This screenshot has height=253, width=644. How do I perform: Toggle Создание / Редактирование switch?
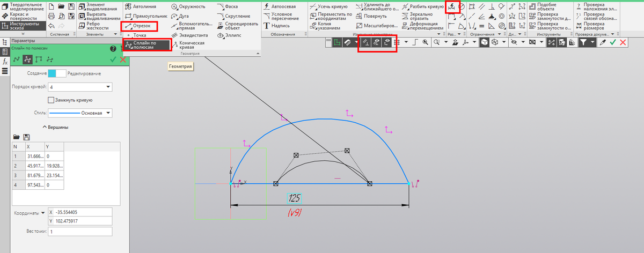(56, 73)
